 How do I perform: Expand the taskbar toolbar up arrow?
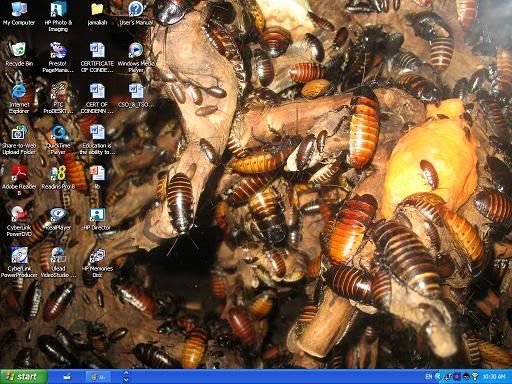[126, 373]
